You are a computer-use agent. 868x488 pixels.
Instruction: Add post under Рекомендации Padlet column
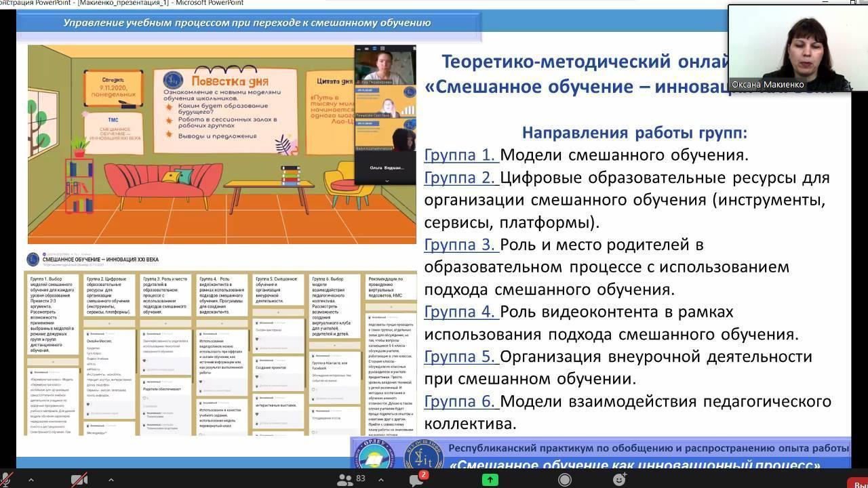pyautogui.click(x=391, y=306)
